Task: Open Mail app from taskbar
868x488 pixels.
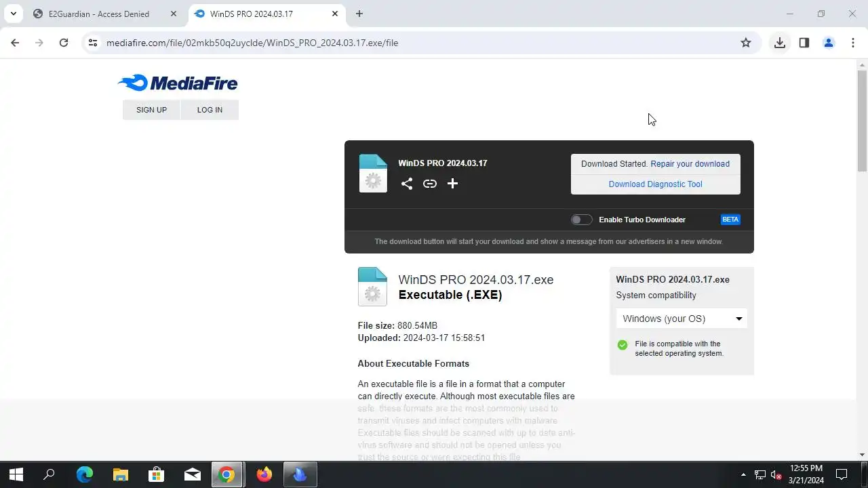Action: tap(193, 474)
